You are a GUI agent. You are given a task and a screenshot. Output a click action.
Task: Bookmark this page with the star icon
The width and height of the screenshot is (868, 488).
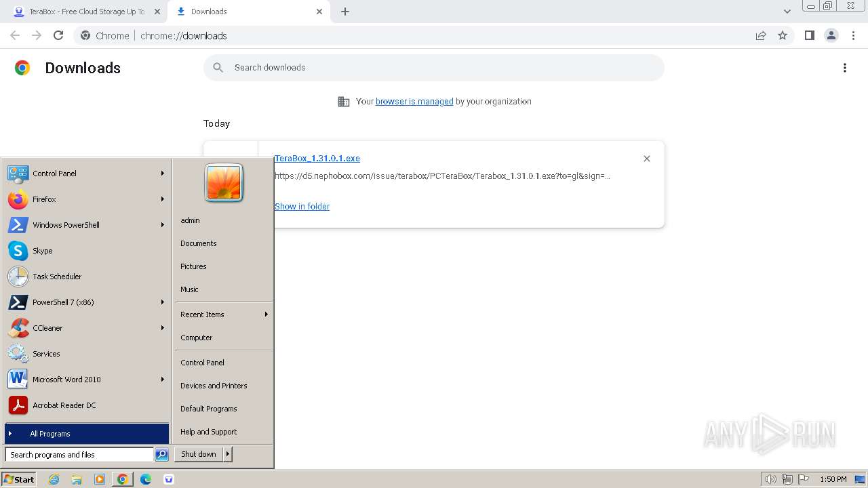click(x=783, y=35)
